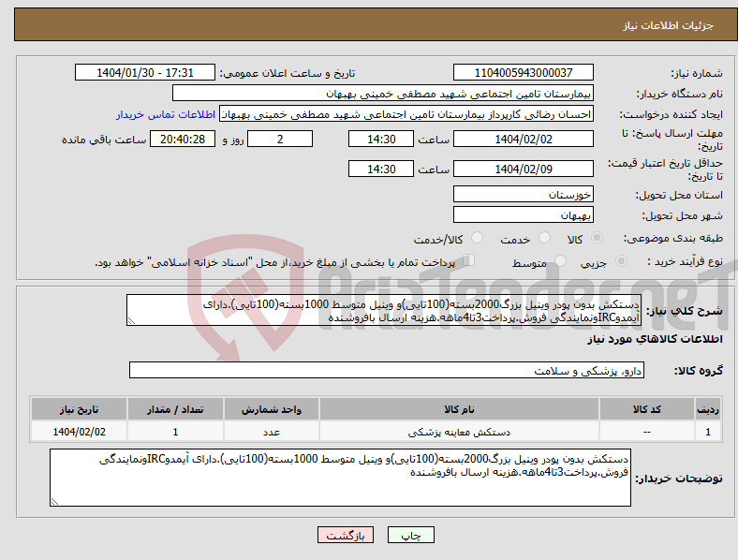Select the خدمت radio button
This screenshot has height=560, width=738.
pos(544,238)
